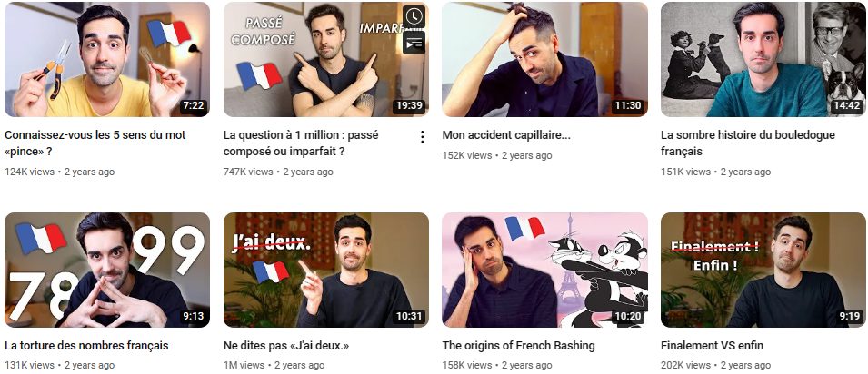This screenshot has height=374, width=868.
Task: Click title 'La torture des nombres français'
Action: (86, 346)
